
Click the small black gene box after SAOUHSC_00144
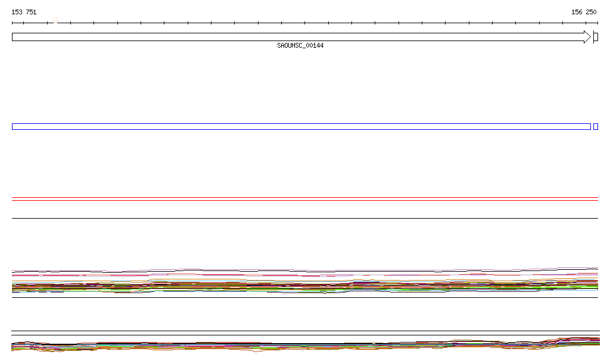596,37
